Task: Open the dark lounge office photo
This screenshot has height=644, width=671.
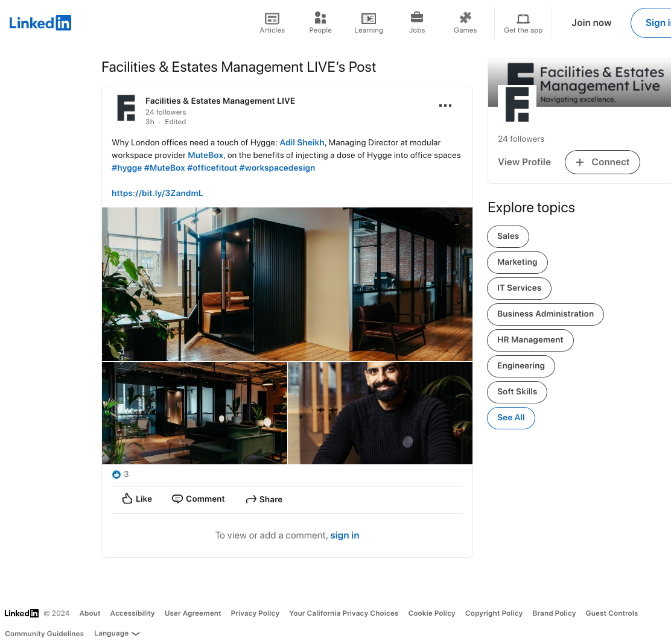Action: [x=194, y=413]
